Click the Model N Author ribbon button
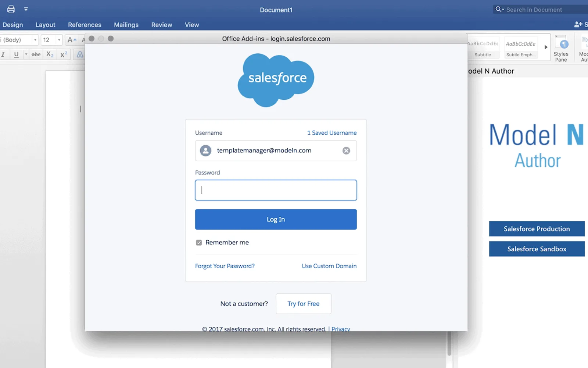 point(583,48)
